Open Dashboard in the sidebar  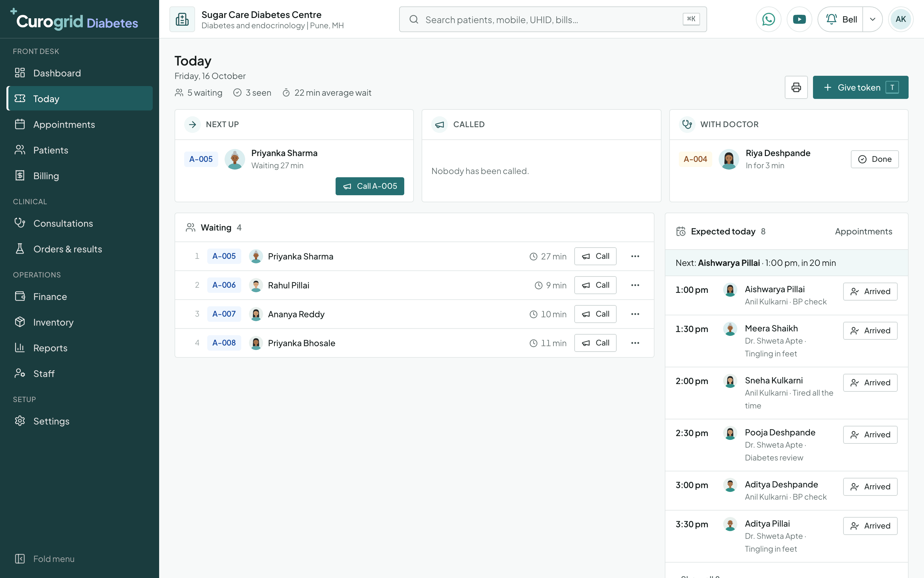click(80, 73)
